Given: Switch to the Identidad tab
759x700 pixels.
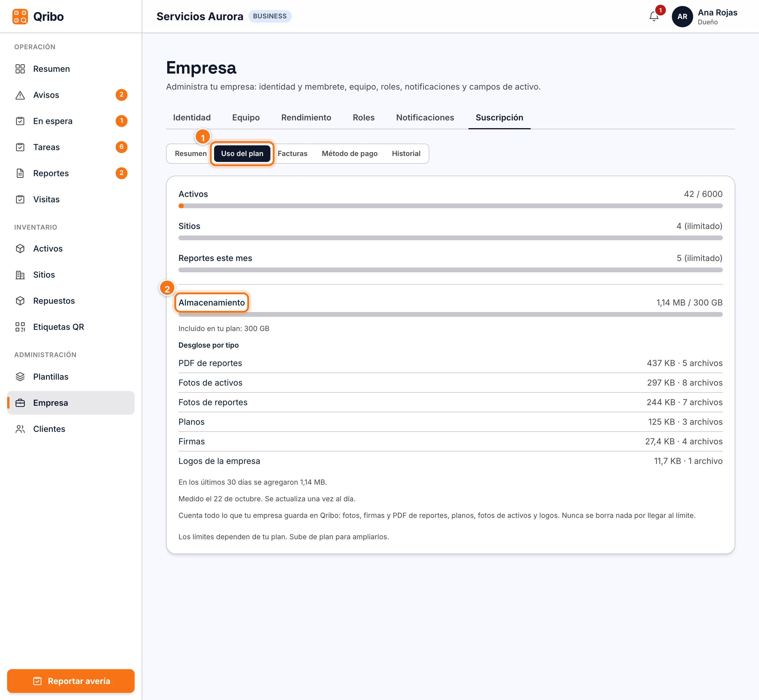Looking at the screenshot, I should 192,118.
